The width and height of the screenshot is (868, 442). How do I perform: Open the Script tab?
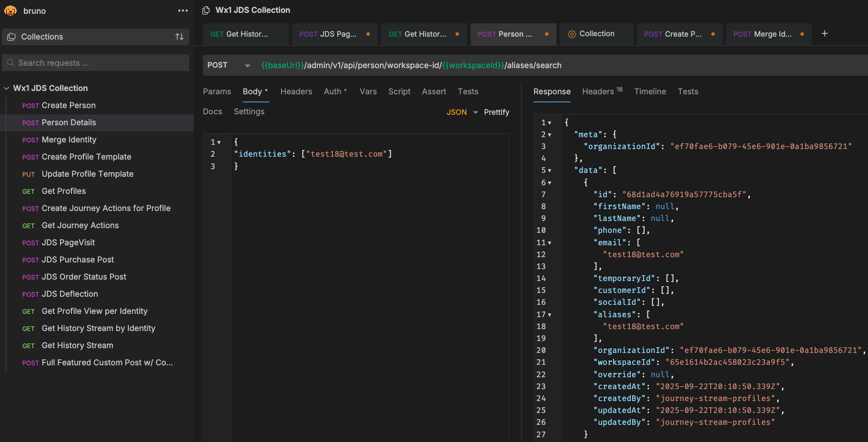pos(399,91)
